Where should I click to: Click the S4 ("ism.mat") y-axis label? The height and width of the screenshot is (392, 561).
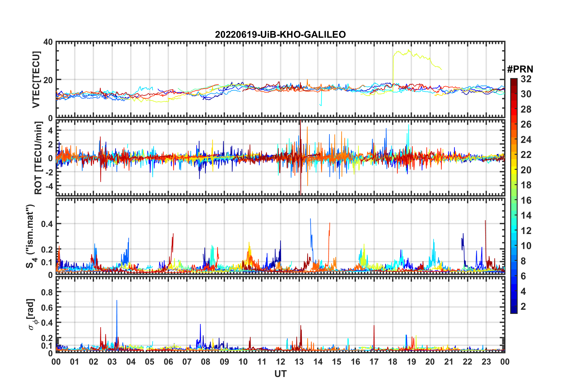click(x=30, y=236)
